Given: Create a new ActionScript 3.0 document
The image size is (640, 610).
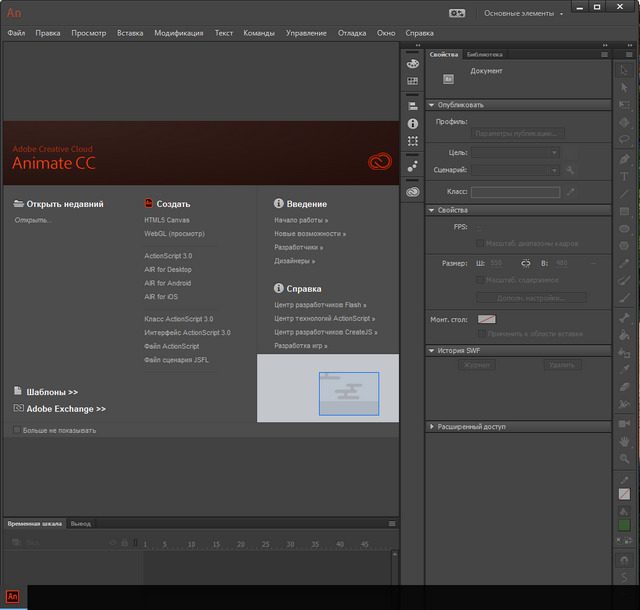Looking at the screenshot, I should (168, 256).
